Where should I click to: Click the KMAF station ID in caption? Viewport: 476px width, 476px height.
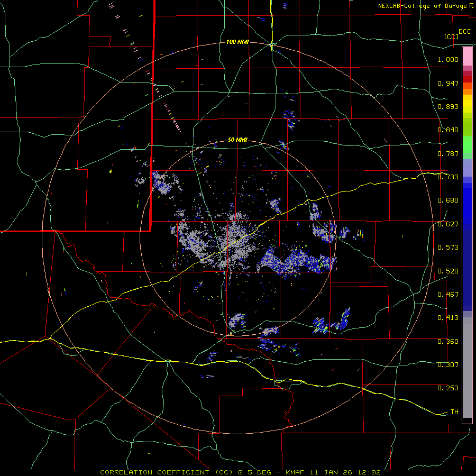(x=296, y=472)
